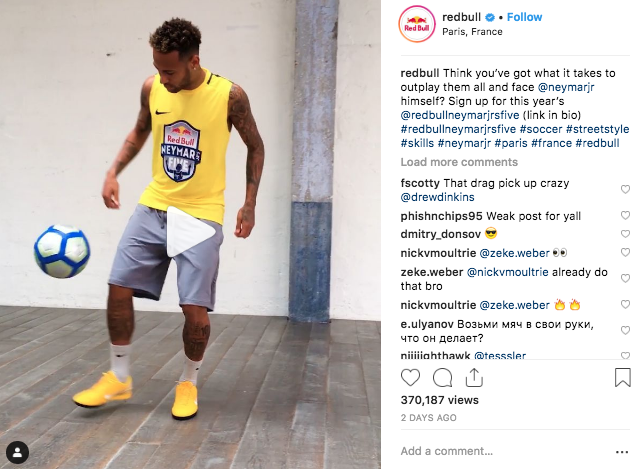Open @drewdinkins mention

point(437,197)
